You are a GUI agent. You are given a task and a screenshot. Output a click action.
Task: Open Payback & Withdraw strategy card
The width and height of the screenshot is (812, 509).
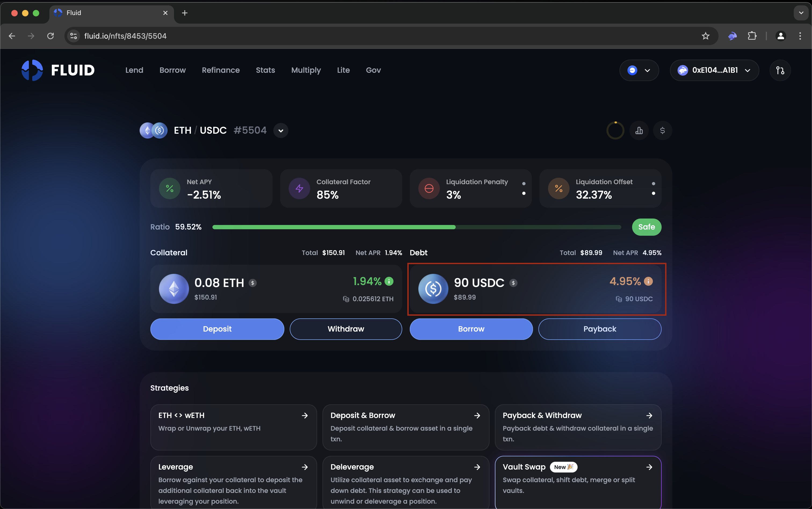578,427
